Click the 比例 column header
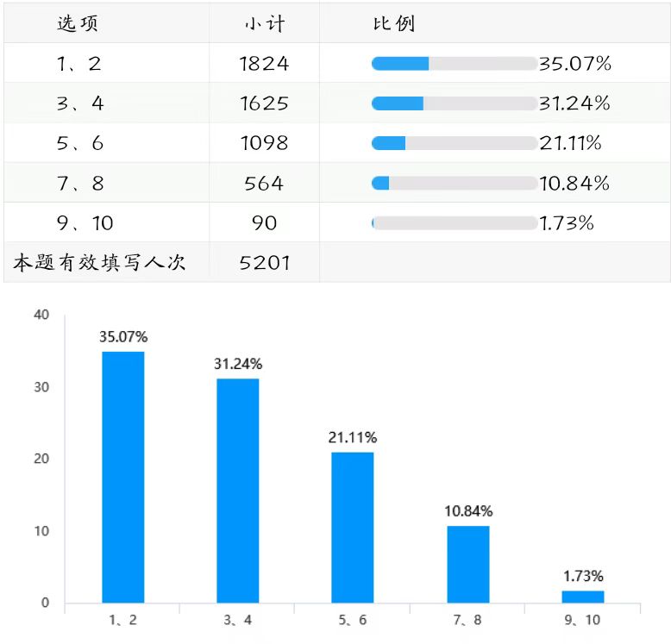 [x=393, y=23]
